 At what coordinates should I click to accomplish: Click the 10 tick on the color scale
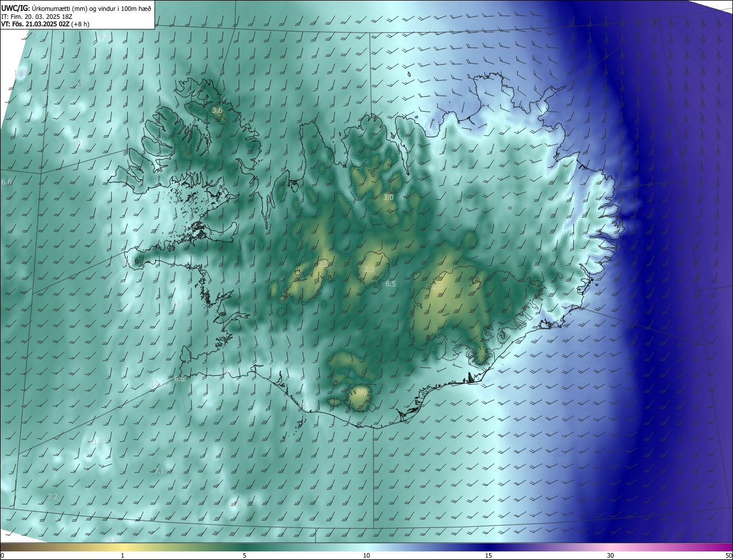(366, 555)
